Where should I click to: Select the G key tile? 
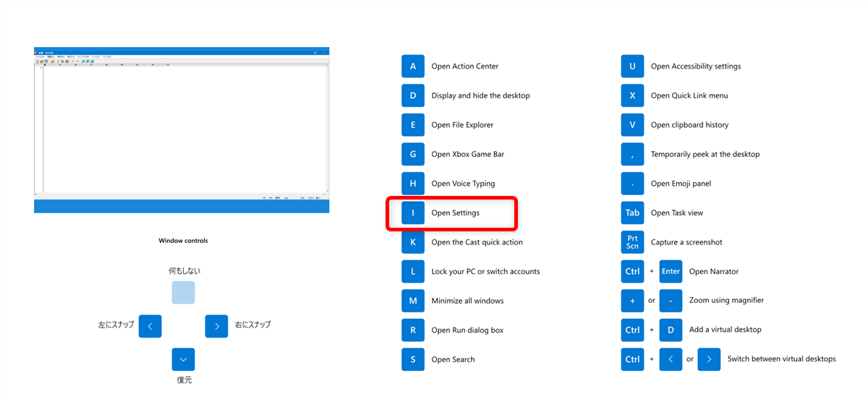[413, 154]
